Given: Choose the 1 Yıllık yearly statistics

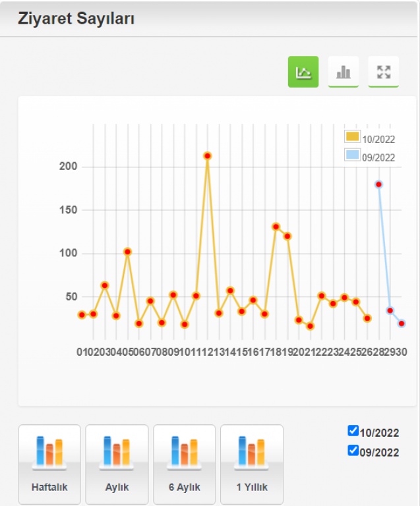Looking at the screenshot, I should (x=251, y=464).
